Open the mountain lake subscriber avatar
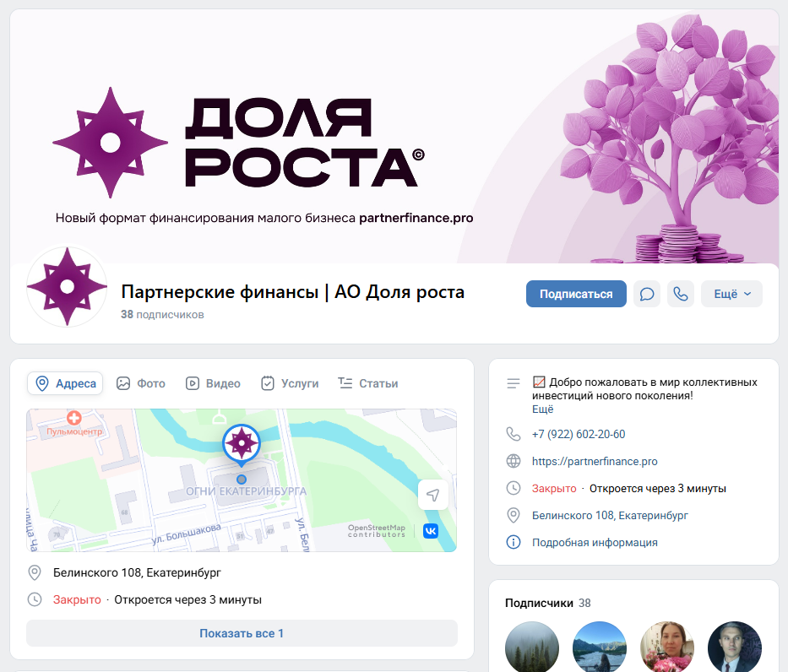Viewport: 788px width, 672px height. 599,647
